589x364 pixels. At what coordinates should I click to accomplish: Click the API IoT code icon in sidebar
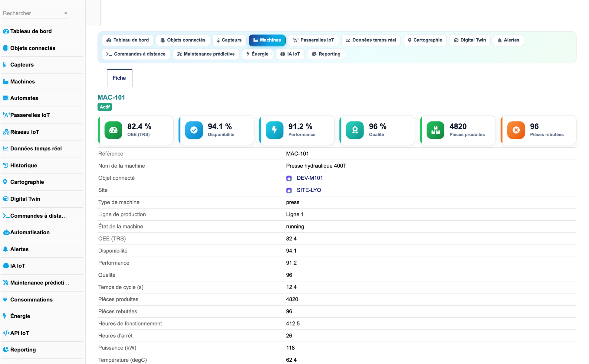[x=6, y=333]
